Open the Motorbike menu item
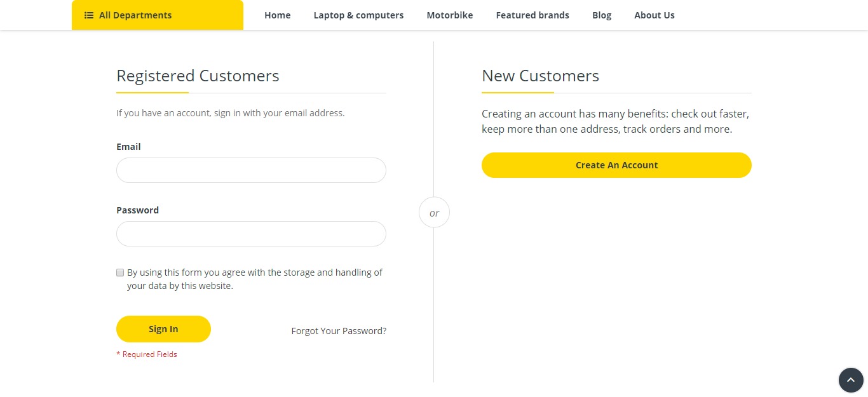The width and height of the screenshot is (868, 397). (x=450, y=15)
